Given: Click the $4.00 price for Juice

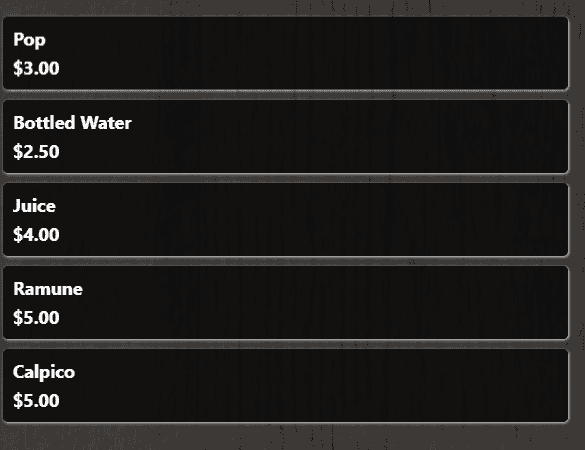Looking at the screenshot, I should (36, 235).
